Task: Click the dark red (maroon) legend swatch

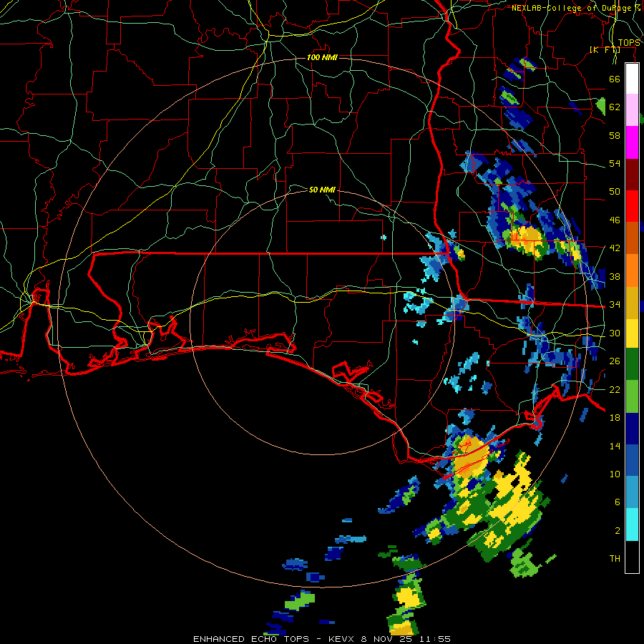Action: pyautogui.click(x=632, y=174)
